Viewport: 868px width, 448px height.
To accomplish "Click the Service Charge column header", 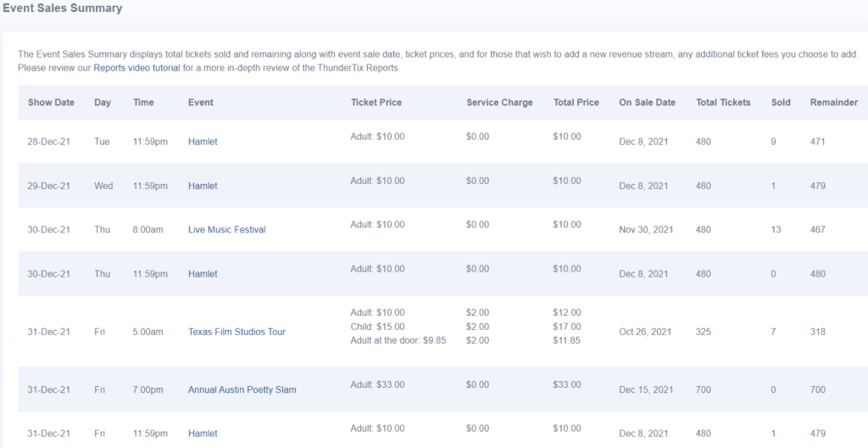I will [x=499, y=103].
